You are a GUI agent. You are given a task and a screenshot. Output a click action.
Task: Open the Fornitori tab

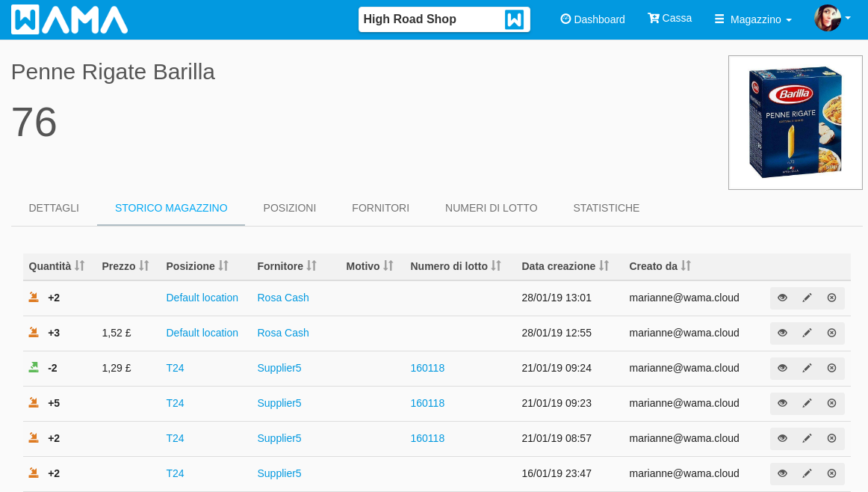(x=380, y=209)
